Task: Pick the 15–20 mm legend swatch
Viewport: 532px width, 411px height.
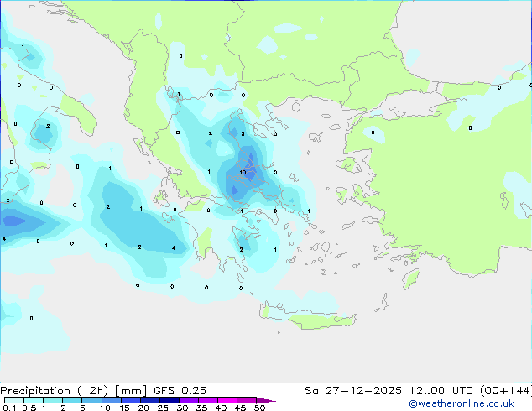Action: click(x=131, y=400)
